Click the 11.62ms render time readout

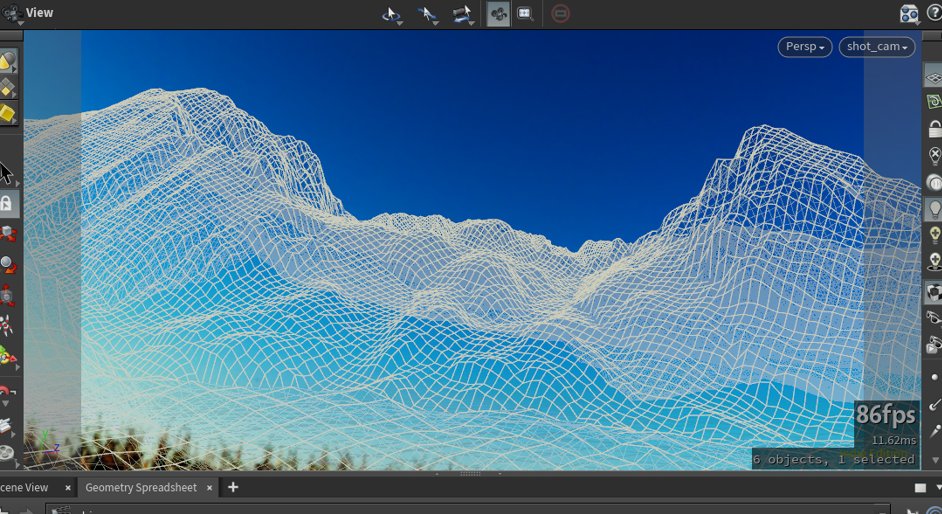click(x=894, y=440)
